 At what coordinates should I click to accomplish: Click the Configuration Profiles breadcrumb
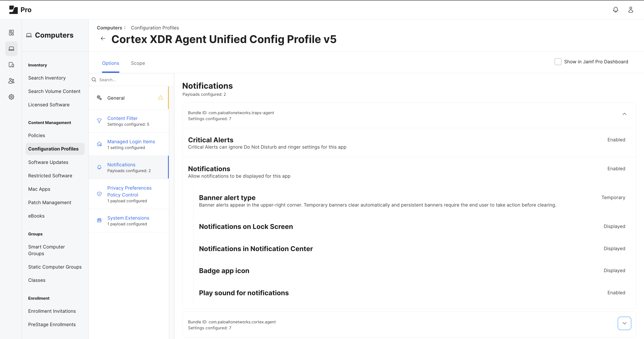[155, 28]
